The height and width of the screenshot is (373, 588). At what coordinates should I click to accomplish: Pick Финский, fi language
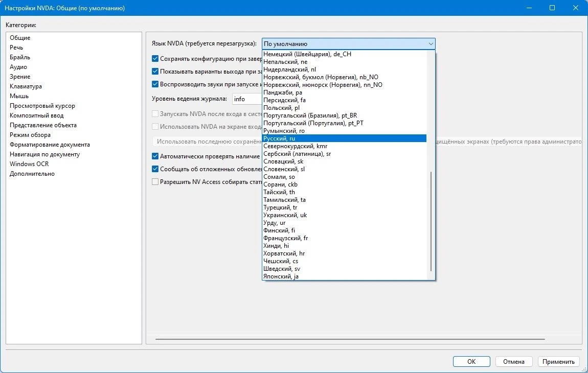pos(344,230)
